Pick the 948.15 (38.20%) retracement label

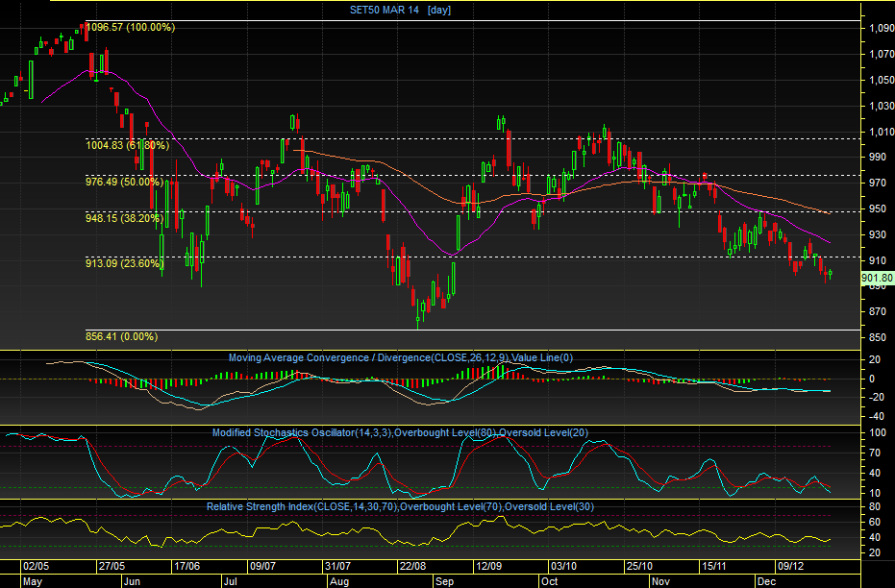[124, 218]
